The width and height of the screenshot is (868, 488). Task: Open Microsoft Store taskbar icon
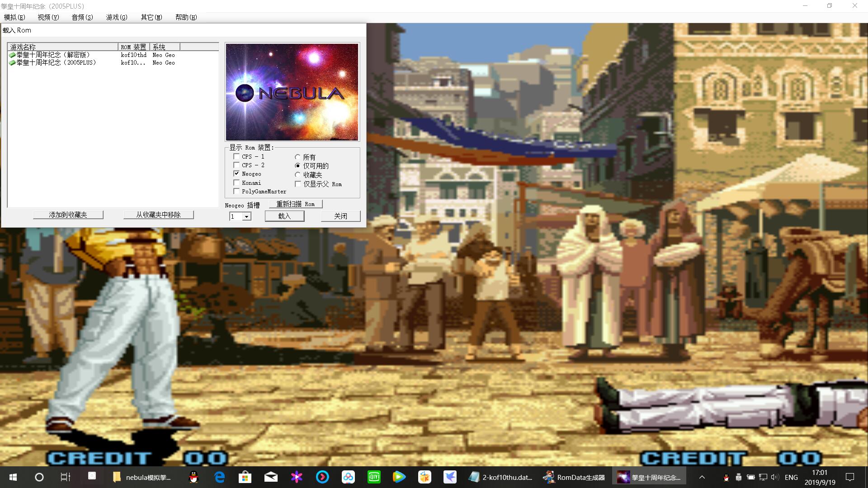(245, 477)
